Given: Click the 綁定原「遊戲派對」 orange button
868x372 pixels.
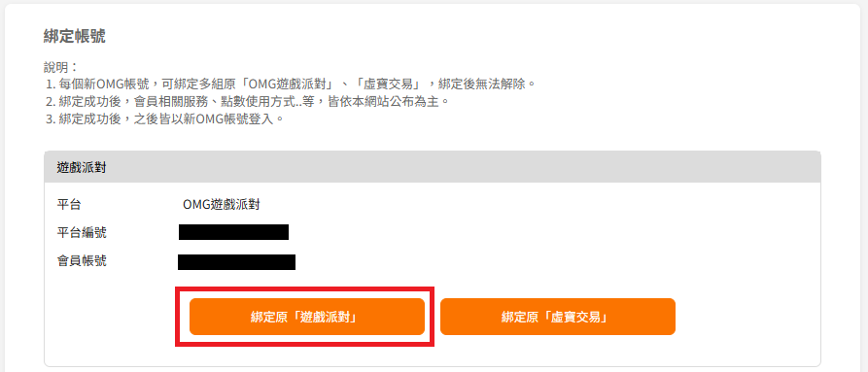Looking at the screenshot, I should click(307, 317).
